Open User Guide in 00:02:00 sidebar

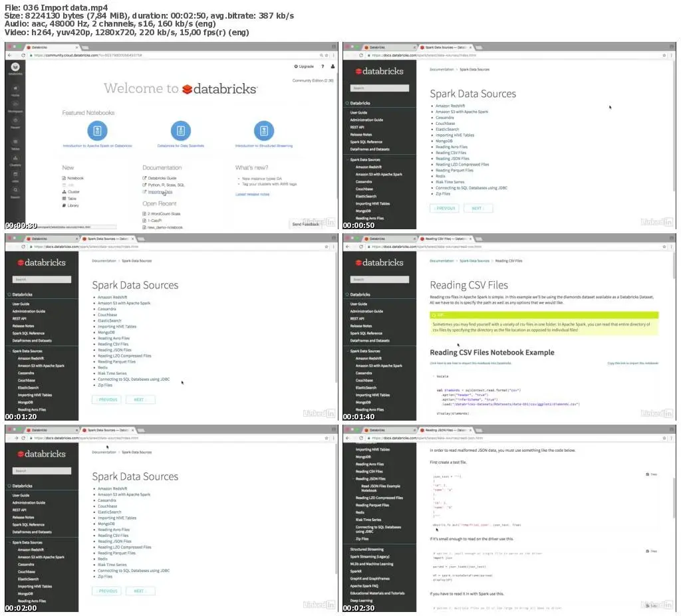(x=21, y=495)
